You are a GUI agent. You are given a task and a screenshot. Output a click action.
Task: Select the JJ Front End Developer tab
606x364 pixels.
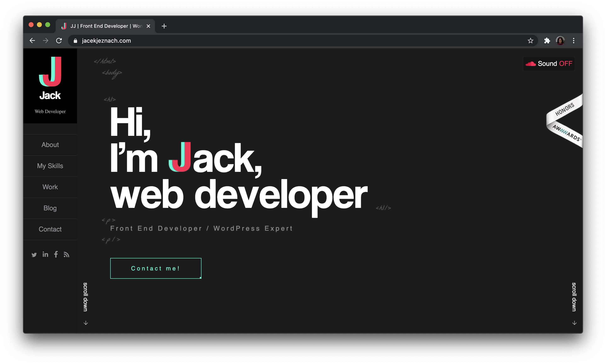[x=105, y=26]
